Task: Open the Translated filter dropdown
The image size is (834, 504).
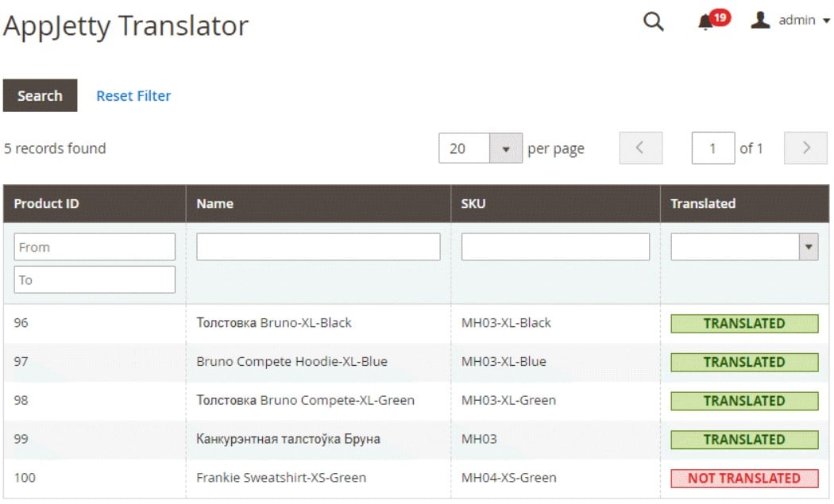Action: [744, 247]
